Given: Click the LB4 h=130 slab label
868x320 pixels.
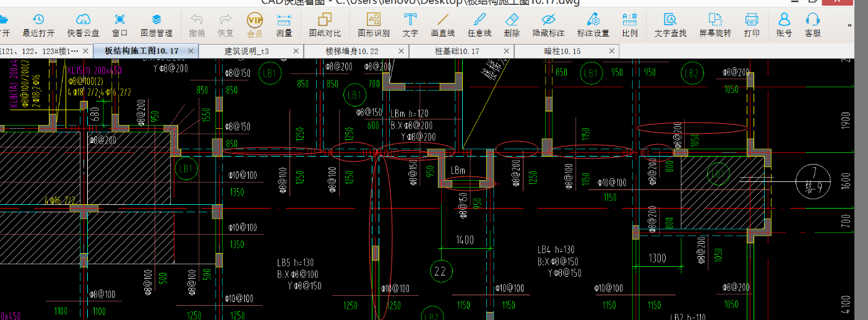Looking at the screenshot, I should pos(556,250).
